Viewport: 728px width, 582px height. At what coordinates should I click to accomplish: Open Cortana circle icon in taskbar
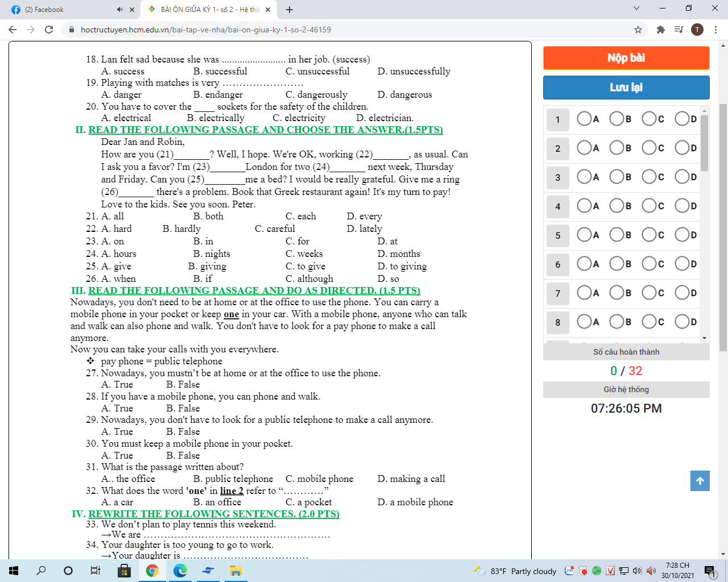click(x=68, y=571)
